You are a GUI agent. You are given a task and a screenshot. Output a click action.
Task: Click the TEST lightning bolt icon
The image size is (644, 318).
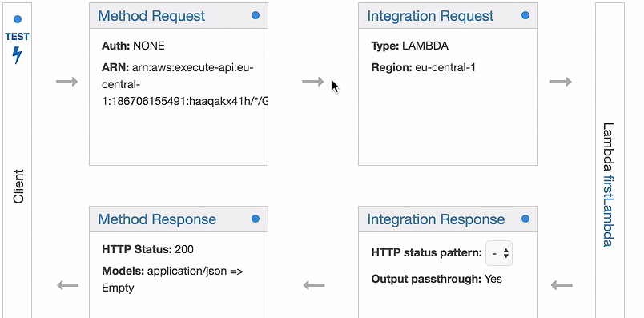point(17,54)
